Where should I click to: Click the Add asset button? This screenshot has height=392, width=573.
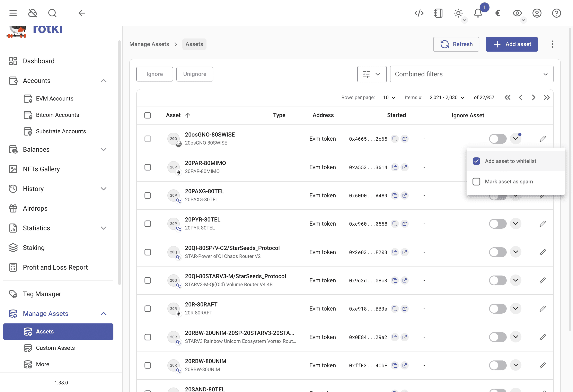tap(512, 44)
